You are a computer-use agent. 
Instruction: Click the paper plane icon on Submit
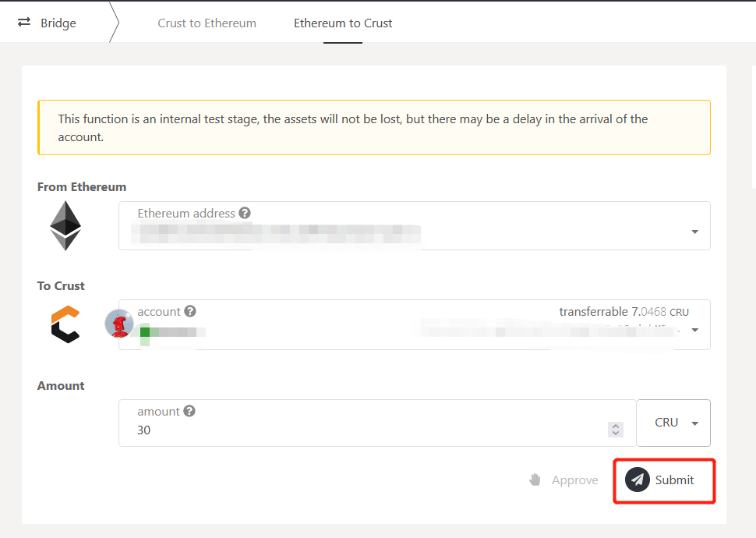638,480
